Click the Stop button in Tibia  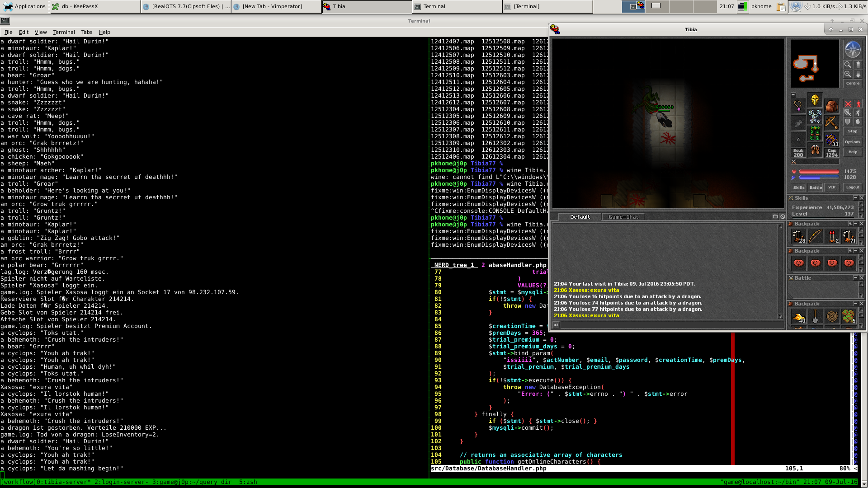[x=853, y=131]
